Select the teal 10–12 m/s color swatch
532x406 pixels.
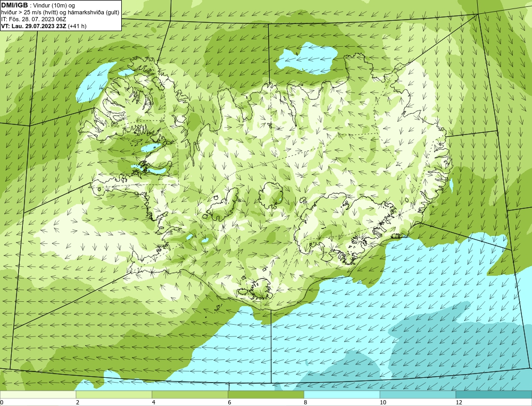click(x=418, y=394)
